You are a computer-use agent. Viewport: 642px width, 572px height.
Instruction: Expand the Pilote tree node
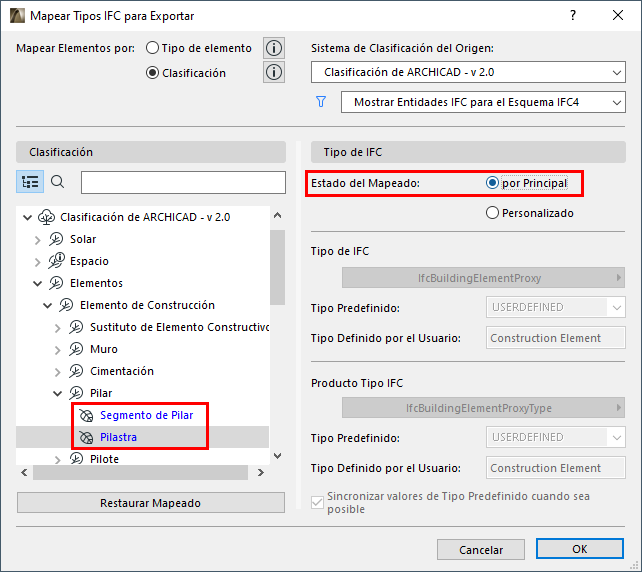tap(58, 460)
